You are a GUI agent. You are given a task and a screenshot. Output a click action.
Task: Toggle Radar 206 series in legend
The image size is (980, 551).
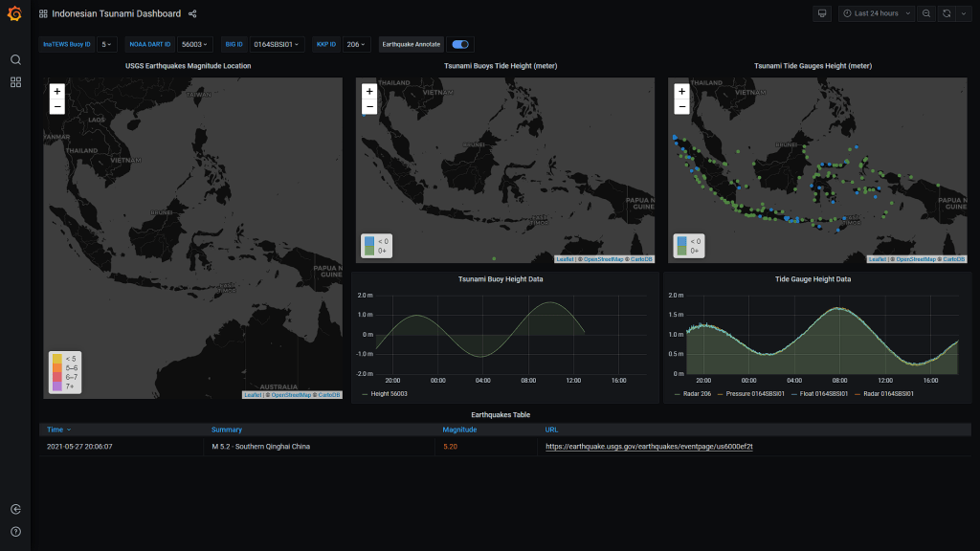(x=693, y=394)
